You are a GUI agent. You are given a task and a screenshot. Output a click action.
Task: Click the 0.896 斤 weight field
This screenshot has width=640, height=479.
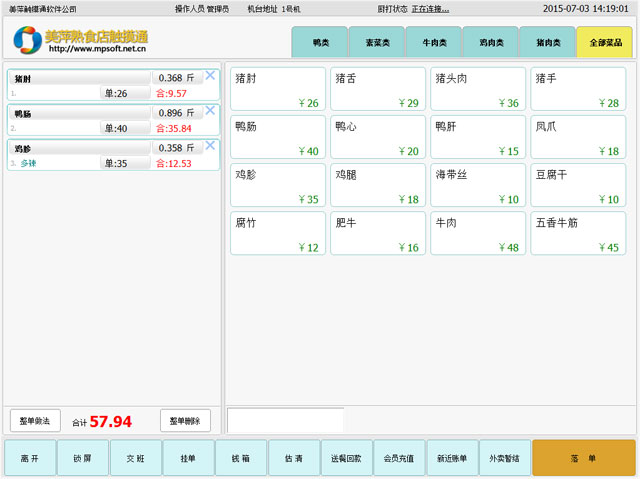click(177, 113)
